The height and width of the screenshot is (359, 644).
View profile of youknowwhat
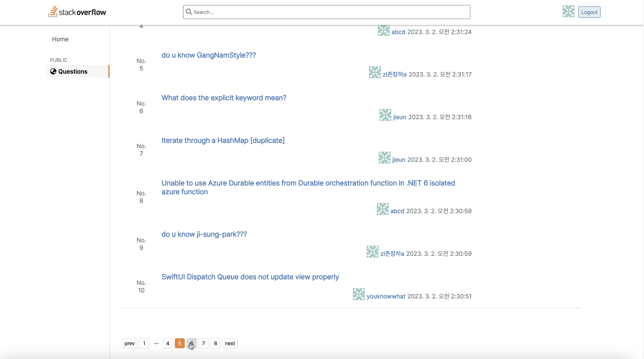click(x=386, y=296)
